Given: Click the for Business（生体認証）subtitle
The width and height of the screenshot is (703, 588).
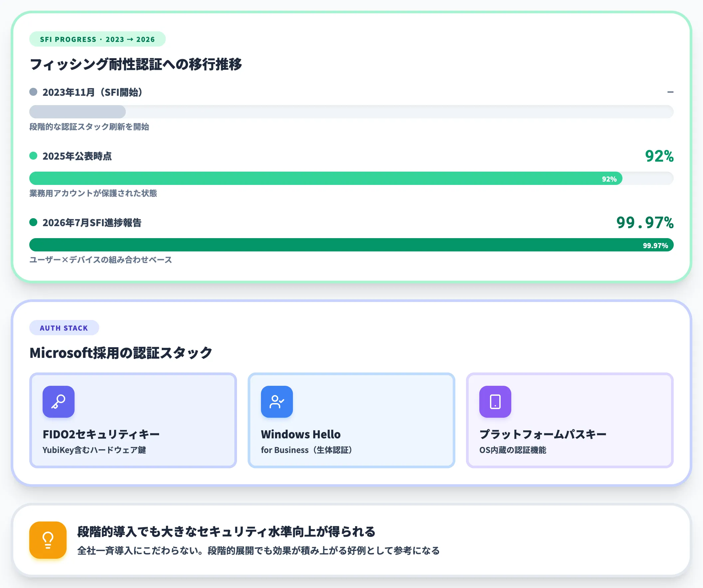Looking at the screenshot, I should click(x=306, y=450).
